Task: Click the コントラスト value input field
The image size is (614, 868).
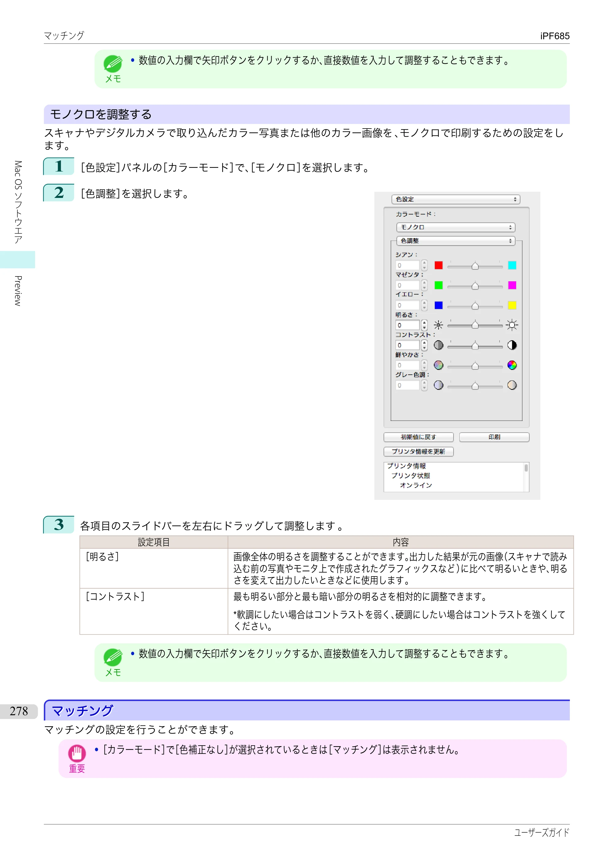Action: click(407, 345)
